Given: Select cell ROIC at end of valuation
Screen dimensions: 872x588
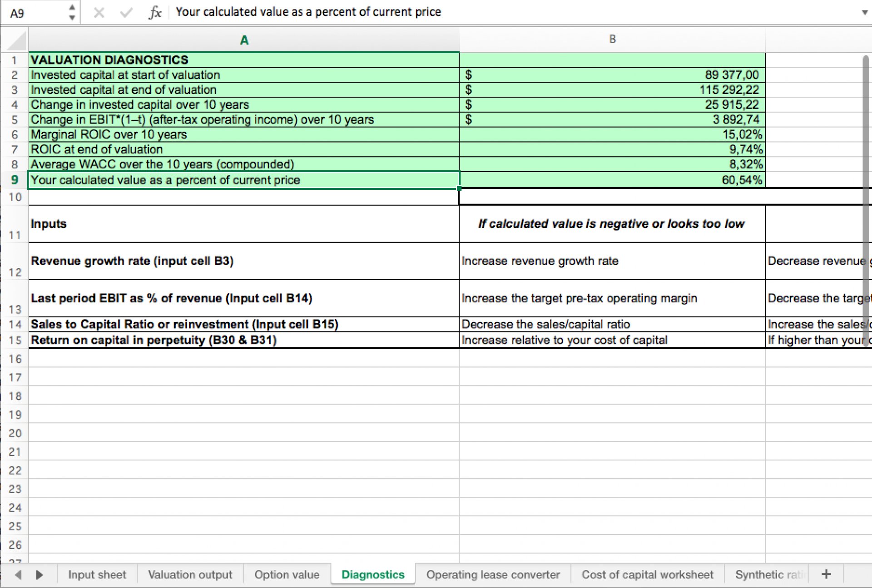Looking at the screenshot, I should pyautogui.click(x=244, y=149).
